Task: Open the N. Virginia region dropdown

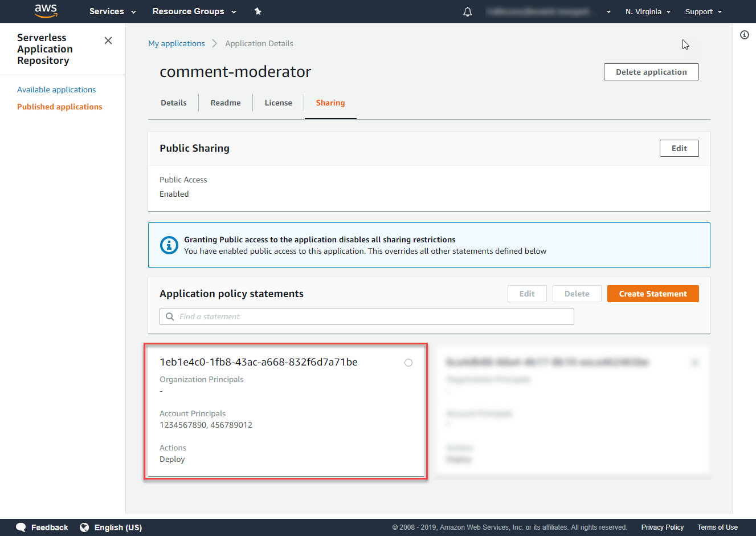Action: click(x=648, y=11)
